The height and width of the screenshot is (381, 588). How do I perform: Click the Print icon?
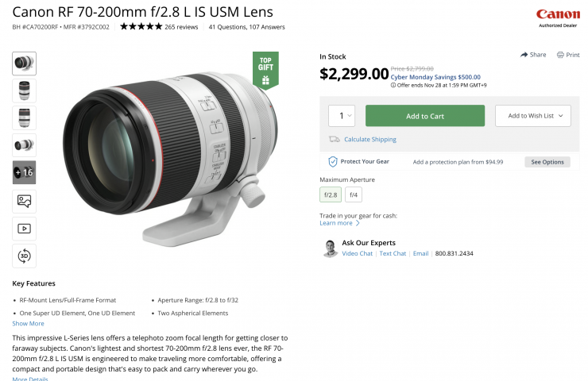(560, 55)
